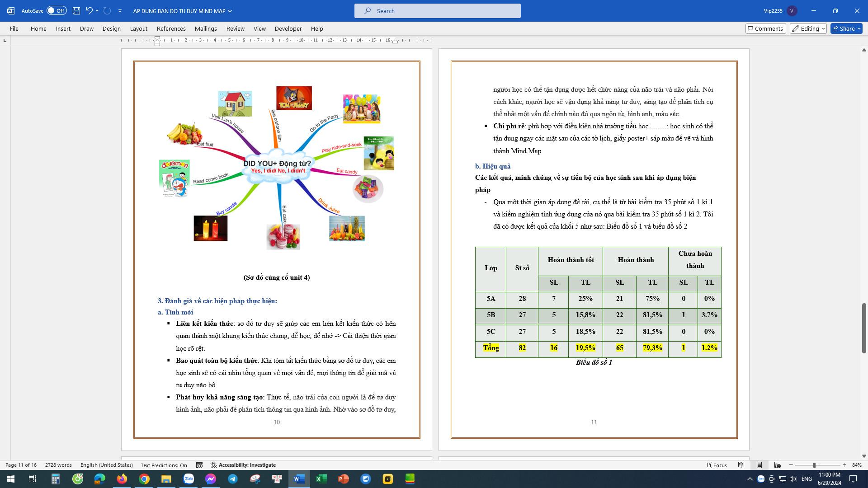Click the Tom and Jerry image in mind map
This screenshot has width=868, height=488.
tap(294, 98)
